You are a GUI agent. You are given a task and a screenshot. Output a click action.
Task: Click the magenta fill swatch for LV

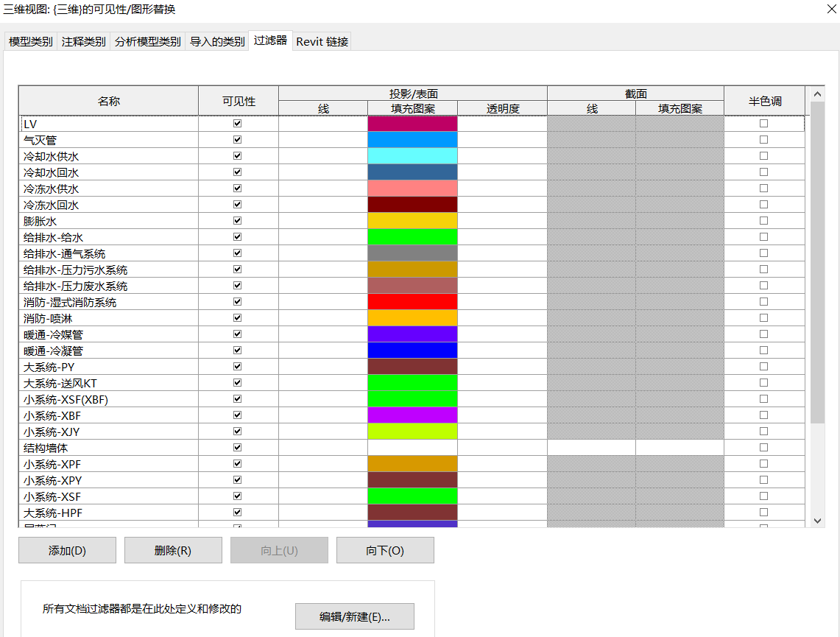click(412, 123)
